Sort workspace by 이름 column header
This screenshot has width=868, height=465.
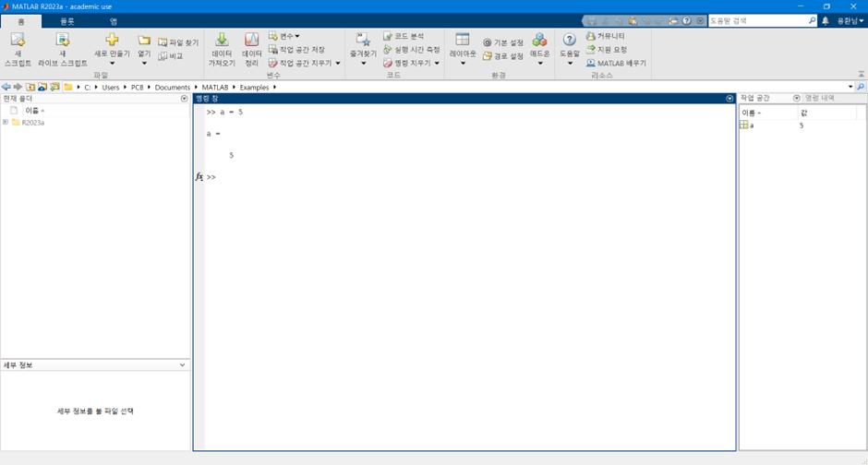pos(768,113)
